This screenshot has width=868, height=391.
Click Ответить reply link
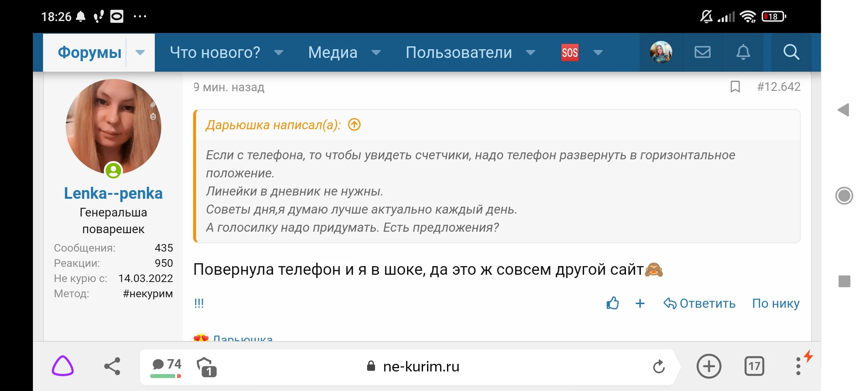point(699,303)
